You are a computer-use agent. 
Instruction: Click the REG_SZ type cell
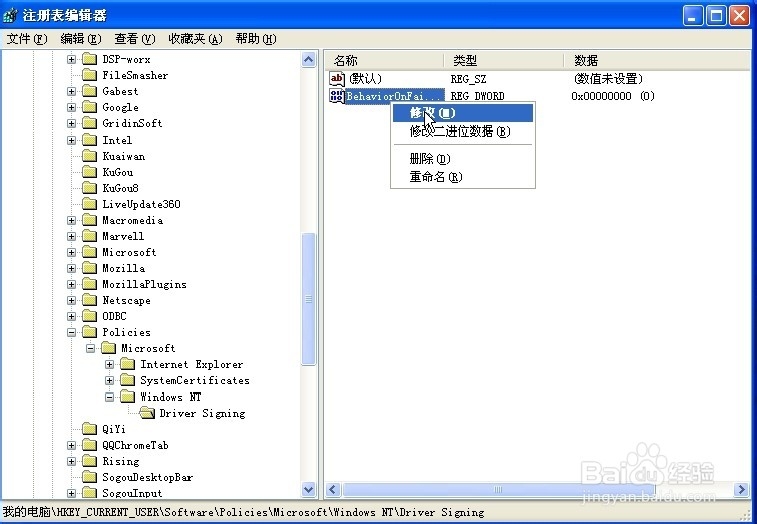click(468, 79)
